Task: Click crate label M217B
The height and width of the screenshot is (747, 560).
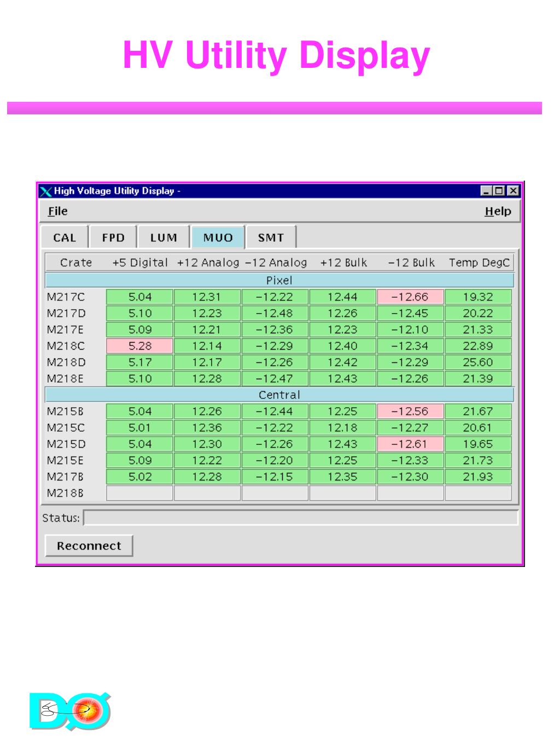Action: pos(66,477)
